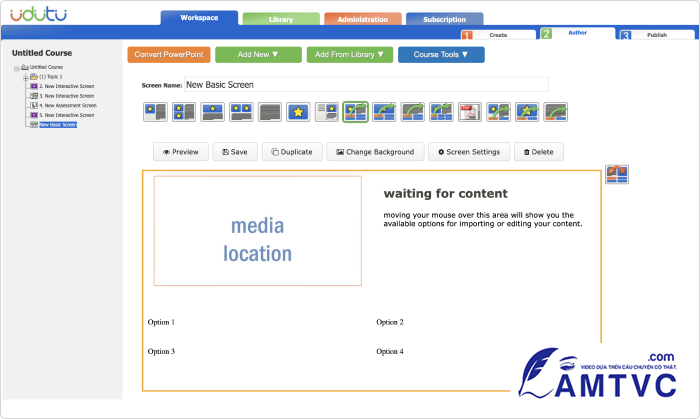Open the Course Tools dropdown
Image resolution: width=700 pixels, height=419 pixels.
coord(441,54)
